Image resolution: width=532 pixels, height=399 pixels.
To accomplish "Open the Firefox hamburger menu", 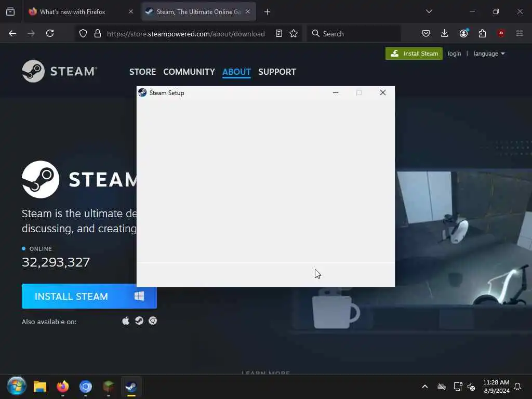I will (520, 33).
